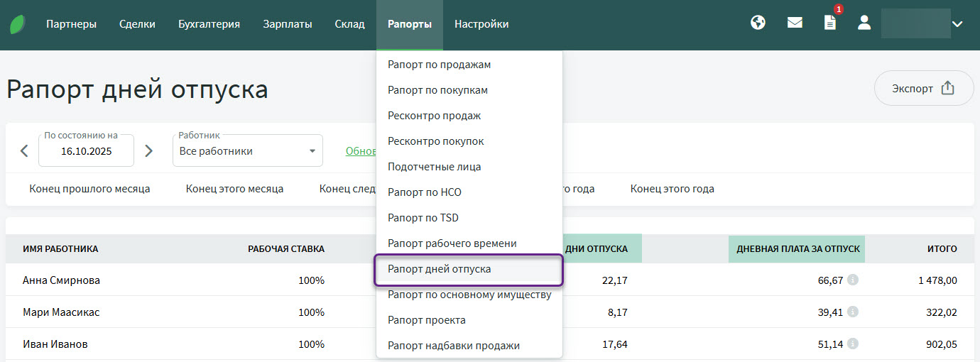Screen dimensions: 980x362
Task: Click the date field 16.10.2025
Action: click(86, 151)
